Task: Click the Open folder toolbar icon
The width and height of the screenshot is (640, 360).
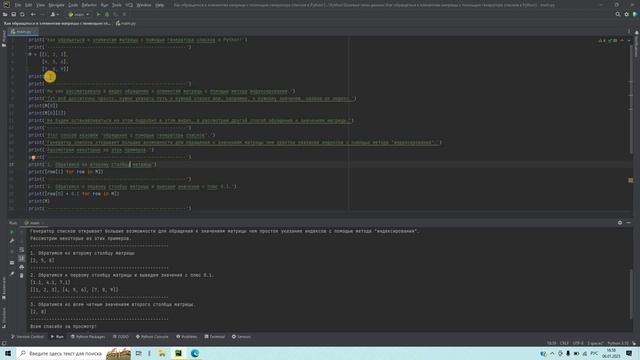Action: pos(5,14)
